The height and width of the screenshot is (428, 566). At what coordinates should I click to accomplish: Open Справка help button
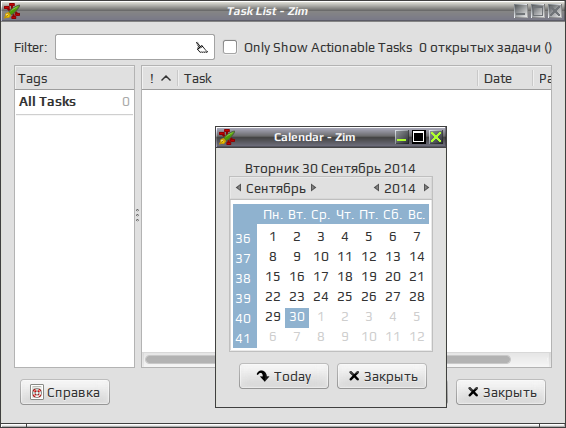click(x=65, y=392)
